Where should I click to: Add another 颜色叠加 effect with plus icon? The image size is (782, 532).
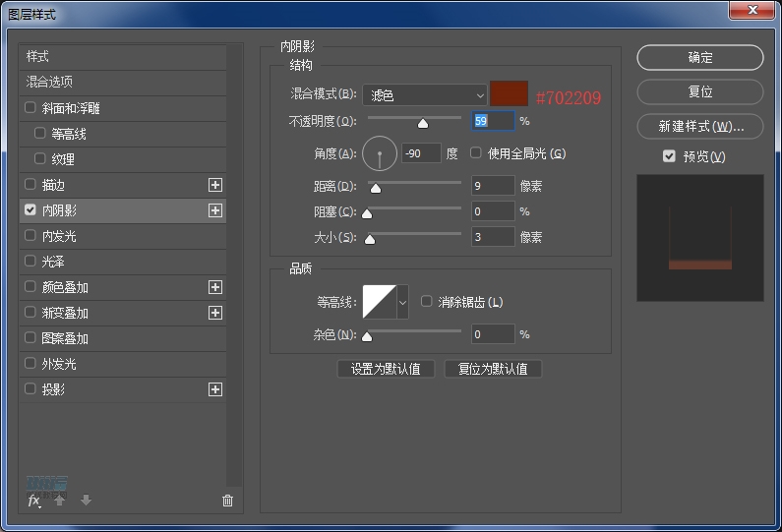click(x=215, y=287)
